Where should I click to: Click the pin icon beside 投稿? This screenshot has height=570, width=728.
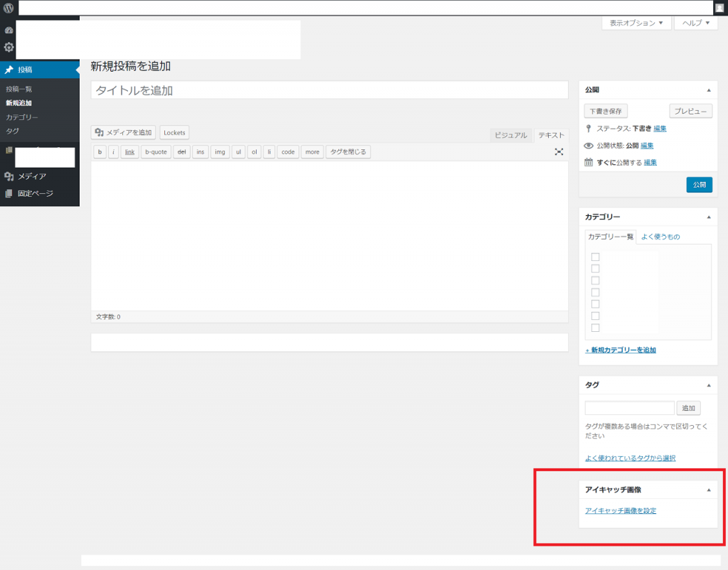(9, 70)
